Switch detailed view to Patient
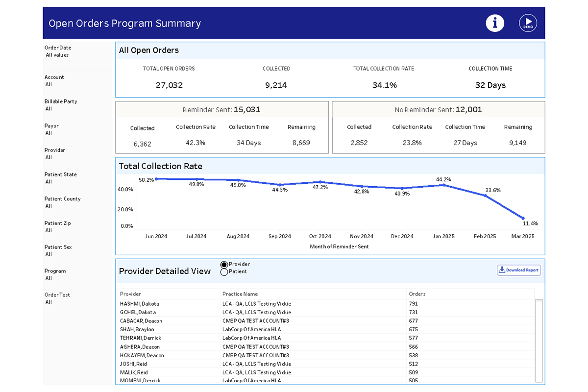588x392 pixels. tap(223, 271)
